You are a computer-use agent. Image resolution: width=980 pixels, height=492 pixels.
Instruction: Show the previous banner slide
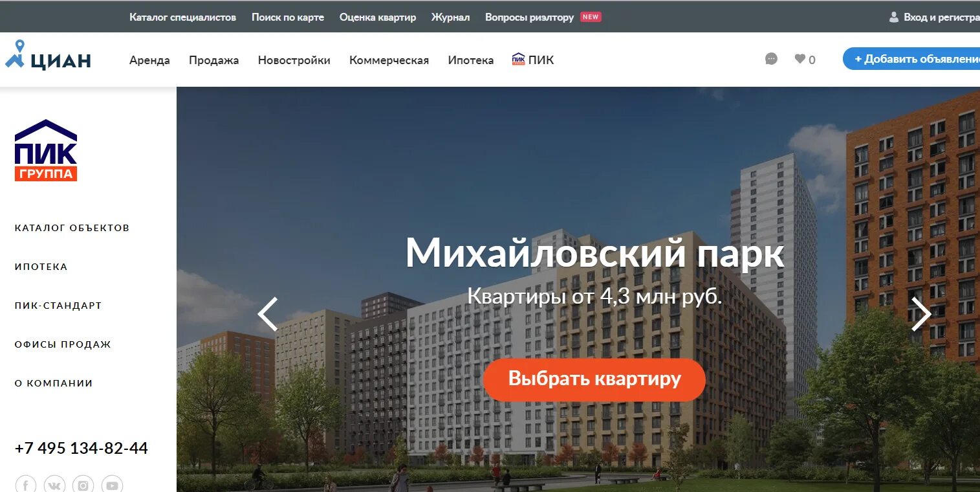(x=268, y=315)
